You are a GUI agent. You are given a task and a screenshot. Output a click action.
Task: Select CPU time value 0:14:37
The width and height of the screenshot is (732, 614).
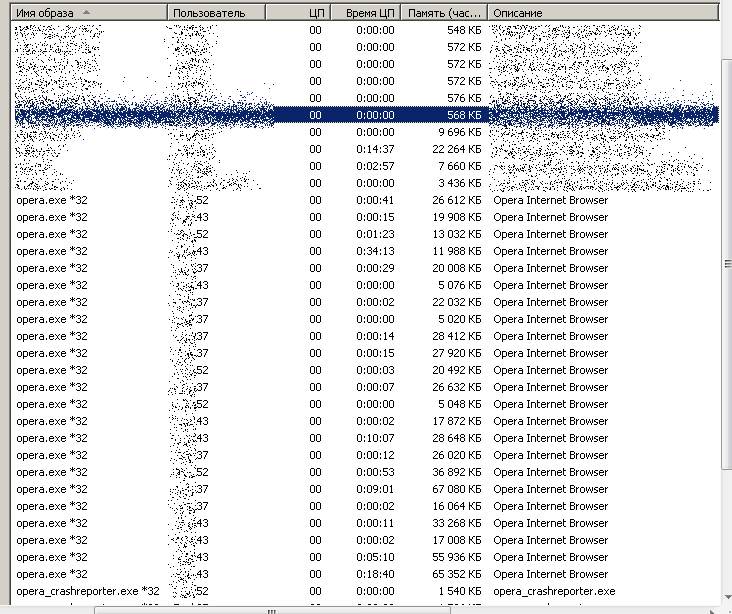375,149
